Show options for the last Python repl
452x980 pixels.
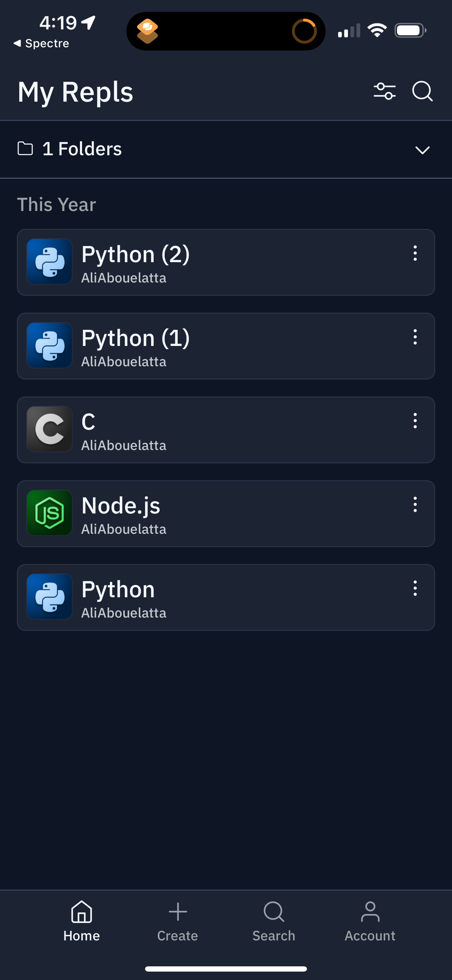(x=415, y=588)
